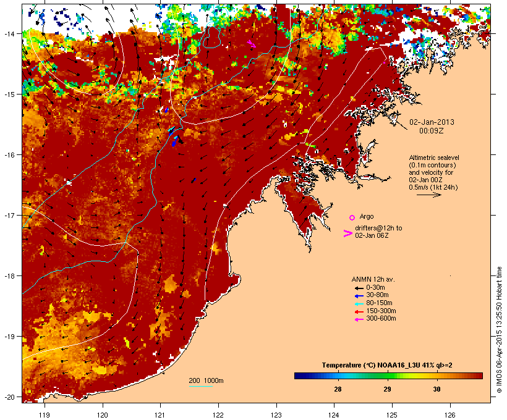Click the dark red end of the temperature bar
Image resolution: width=507 pixels, height=420 pixels.
tap(479, 376)
